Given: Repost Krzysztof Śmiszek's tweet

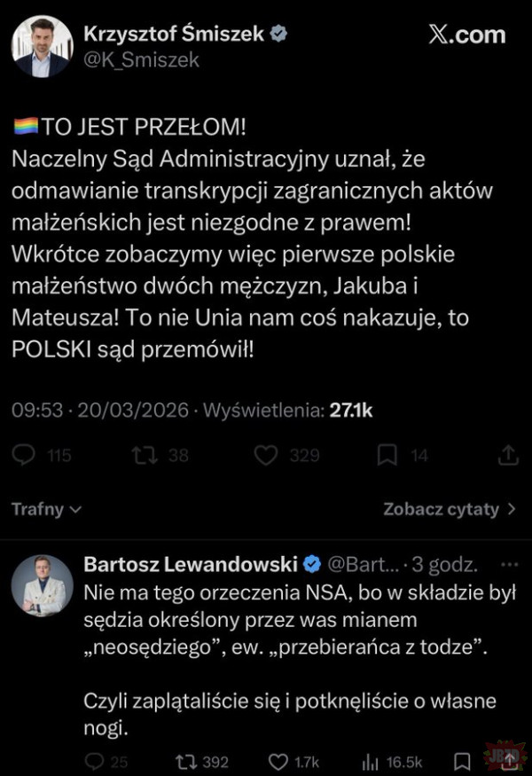Looking at the screenshot, I should click(x=142, y=455).
